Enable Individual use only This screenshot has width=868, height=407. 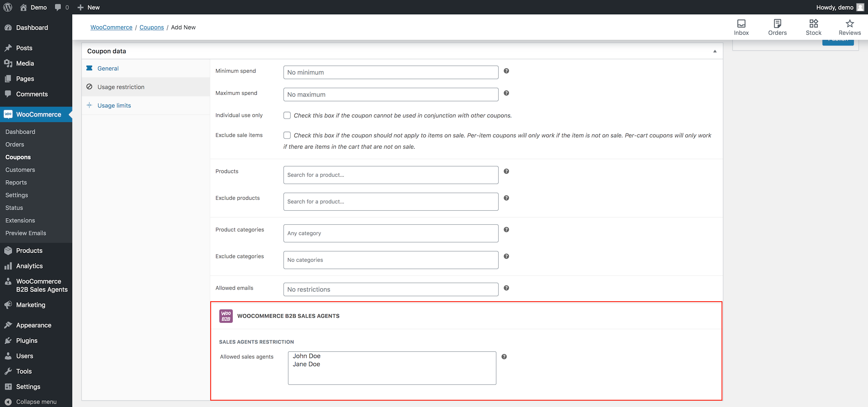click(287, 115)
